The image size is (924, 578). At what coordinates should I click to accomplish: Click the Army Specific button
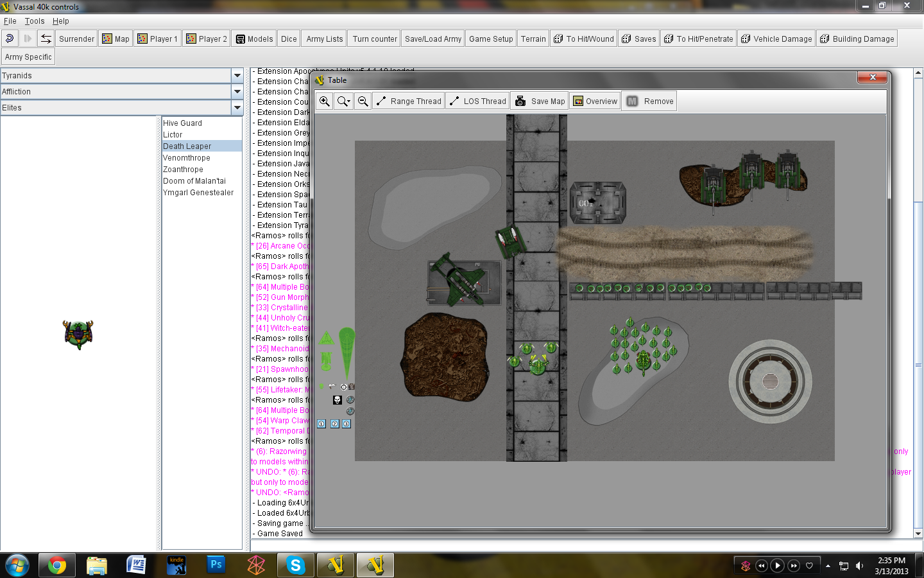28,57
